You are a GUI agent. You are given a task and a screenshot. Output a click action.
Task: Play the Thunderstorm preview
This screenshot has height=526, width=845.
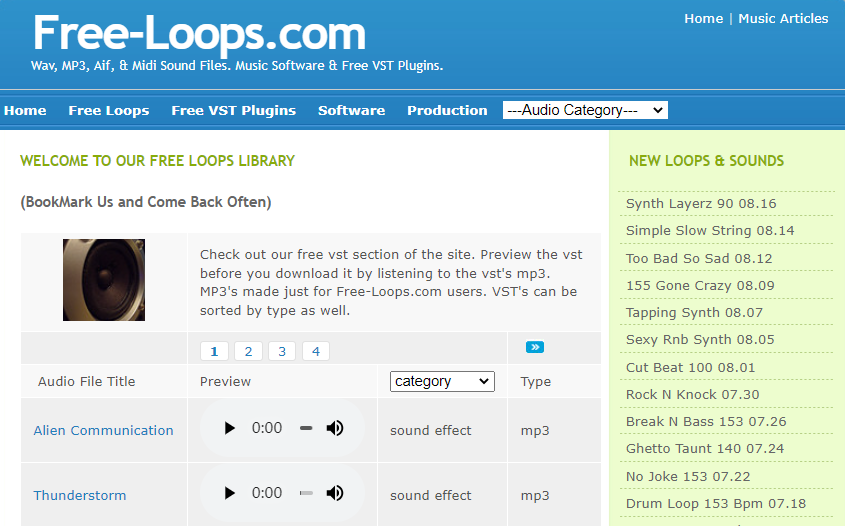230,493
